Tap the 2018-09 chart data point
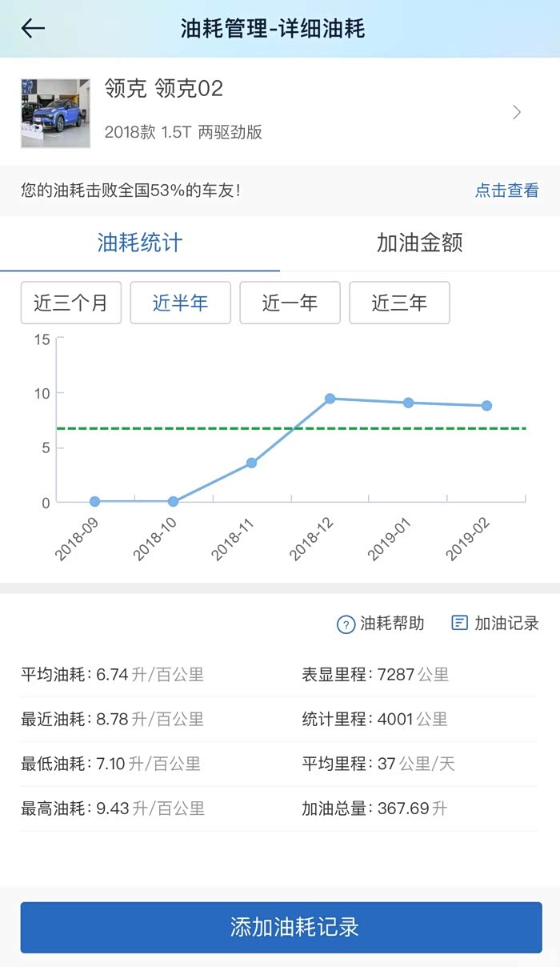This screenshot has height=967, width=560. click(94, 501)
